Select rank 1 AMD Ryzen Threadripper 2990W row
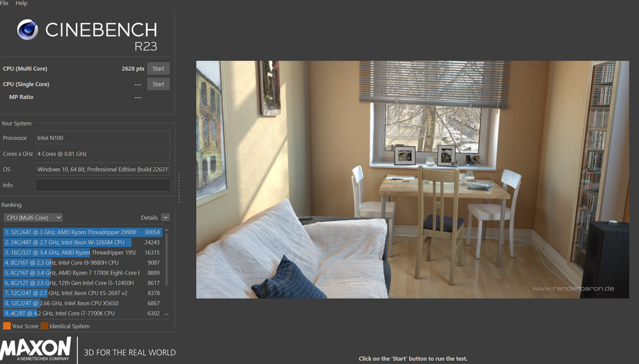The height and width of the screenshot is (364, 639). pos(83,232)
